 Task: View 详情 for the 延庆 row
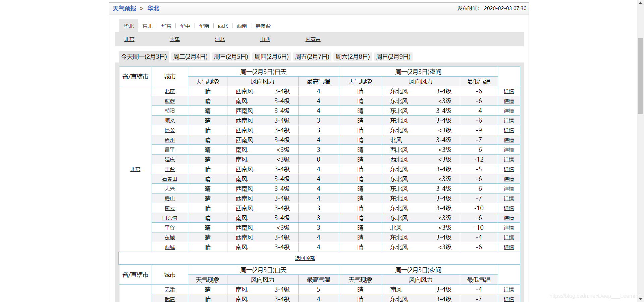pyautogui.click(x=509, y=160)
